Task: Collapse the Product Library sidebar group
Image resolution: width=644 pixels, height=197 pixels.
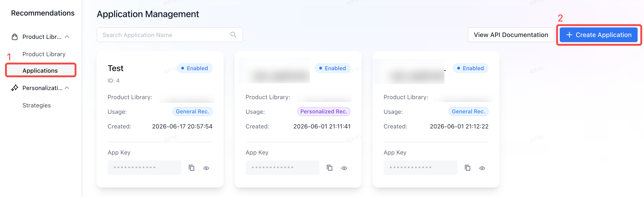Action: (x=67, y=37)
